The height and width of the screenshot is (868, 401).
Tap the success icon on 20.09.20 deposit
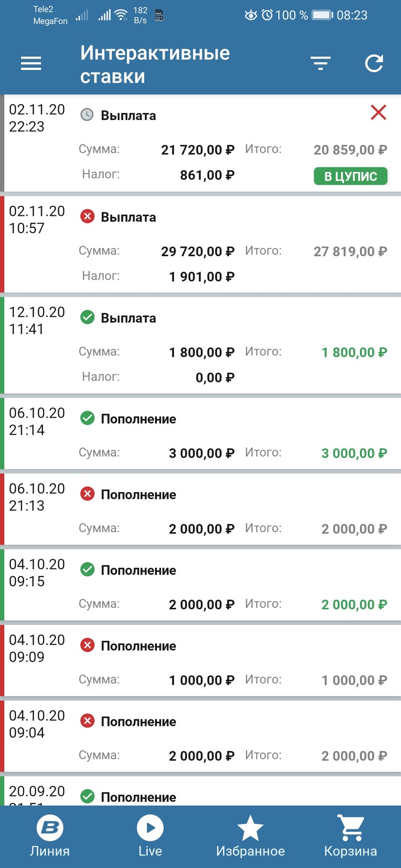point(87,796)
